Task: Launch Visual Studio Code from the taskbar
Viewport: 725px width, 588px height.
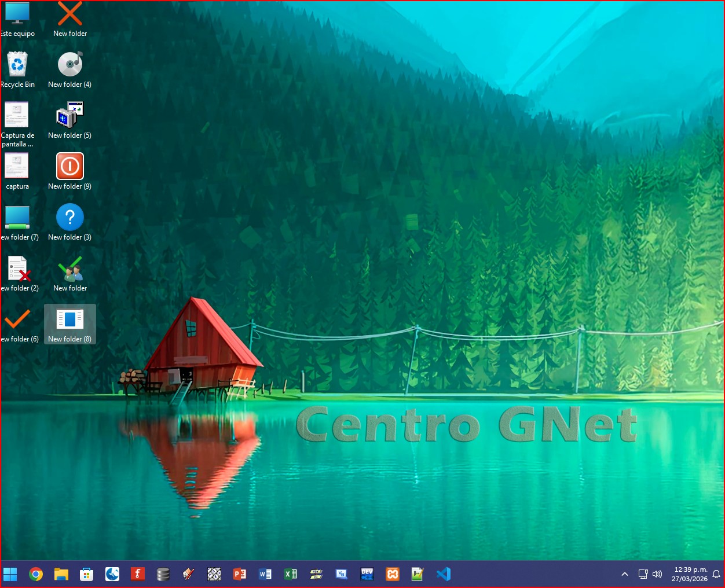Action: click(444, 574)
